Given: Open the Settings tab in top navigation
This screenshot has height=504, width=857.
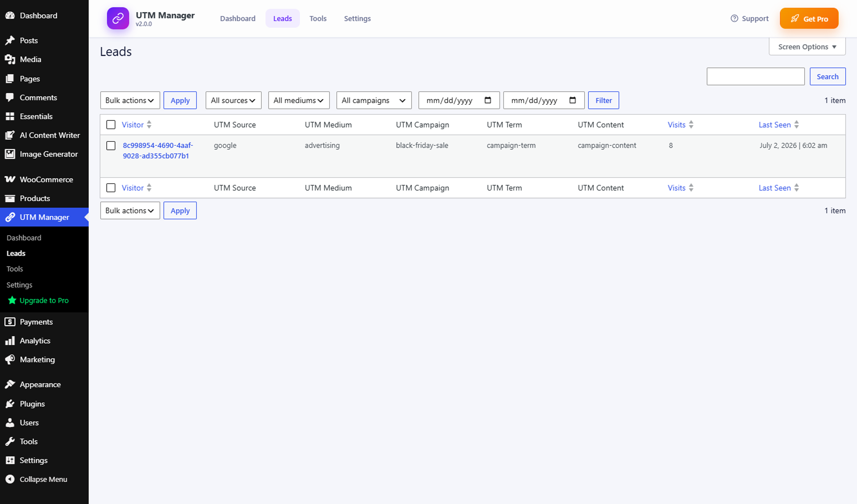Looking at the screenshot, I should coord(357,18).
